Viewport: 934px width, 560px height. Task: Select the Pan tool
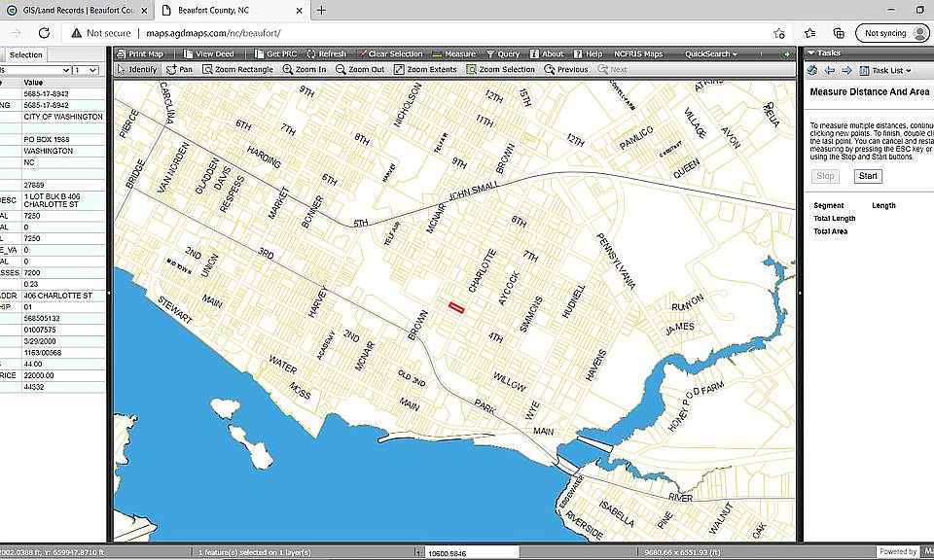pos(179,70)
